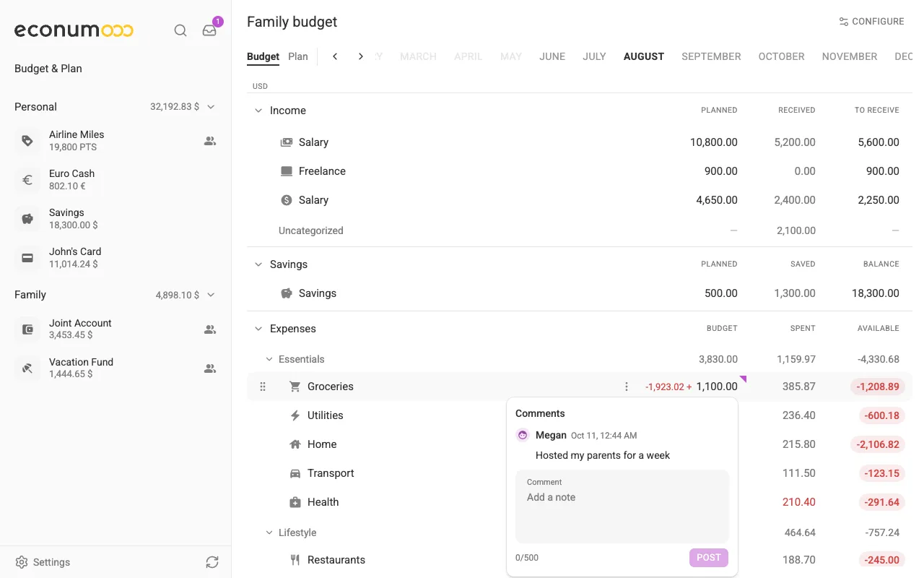
Task: Click the purple comment marker on Groceries budget
Action: click(743, 378)
